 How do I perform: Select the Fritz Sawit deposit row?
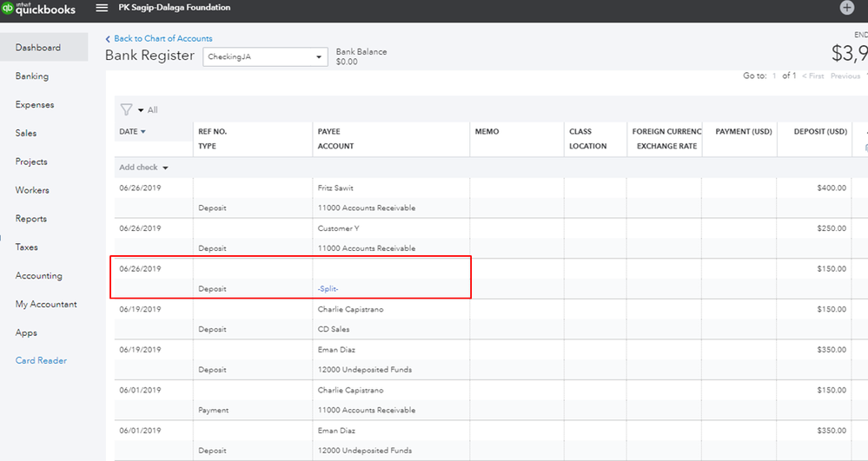pos(335,188)
